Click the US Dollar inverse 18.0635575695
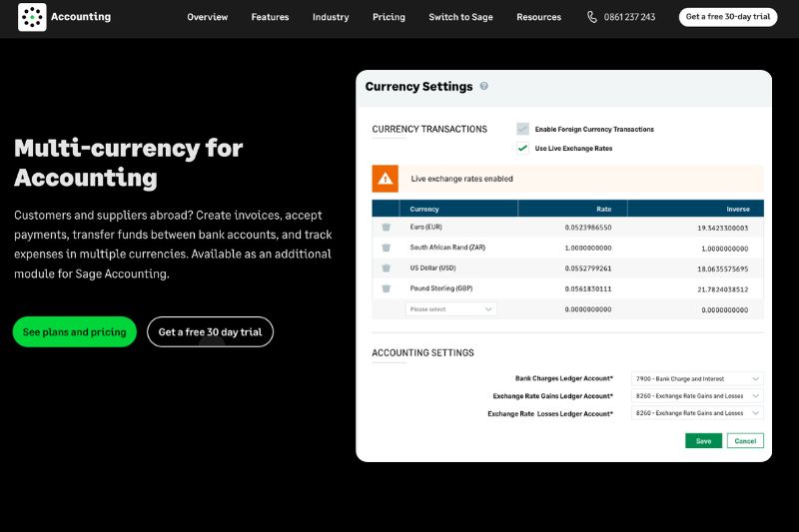 coord(722,268)
